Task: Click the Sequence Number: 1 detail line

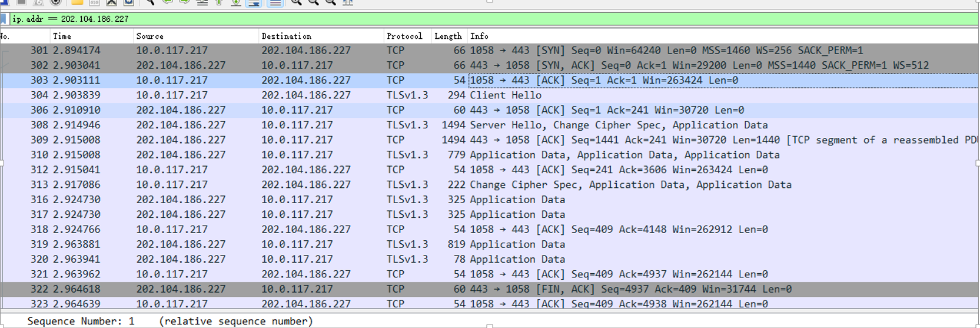Action: point(170,321)
